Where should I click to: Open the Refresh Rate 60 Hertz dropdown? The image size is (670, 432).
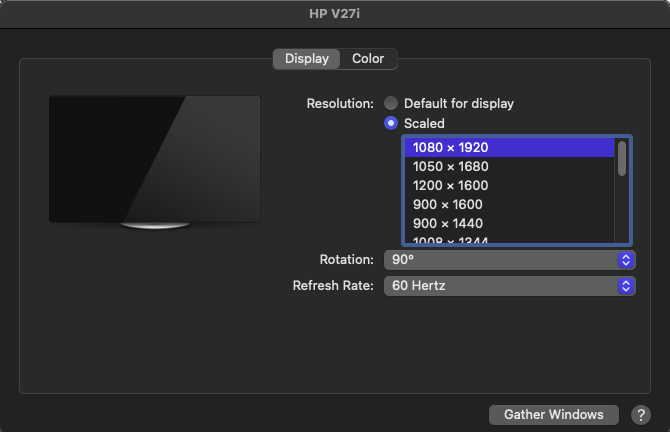tap(509, 286)
